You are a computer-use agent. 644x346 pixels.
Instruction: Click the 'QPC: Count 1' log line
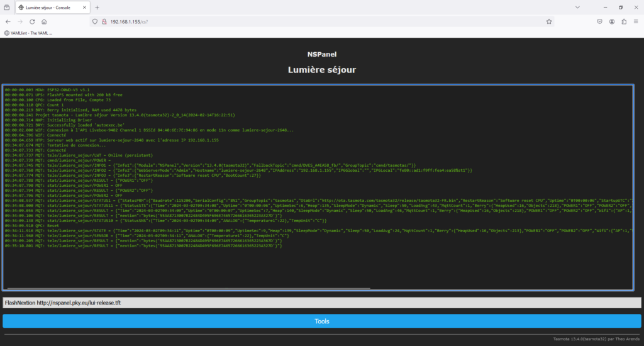(34, 105)
